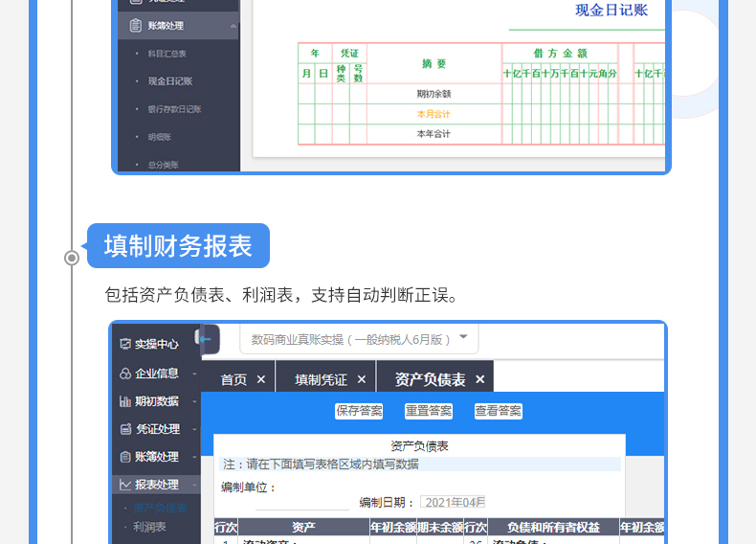The height and width of the screenshot is (544, 756).
Task: Click the 报表处理 line chart icon
Action: point(124,485)
